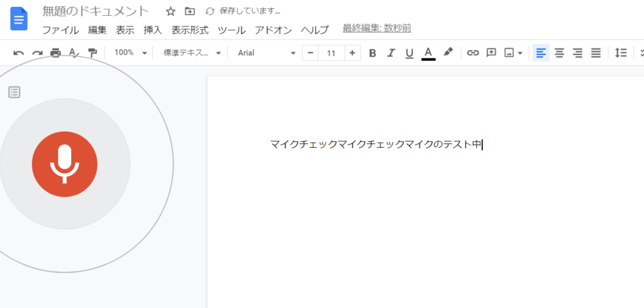The width and height of the screenshot is (644, 308).
Task: Add a comment
Action: click(x=491, y=53)
